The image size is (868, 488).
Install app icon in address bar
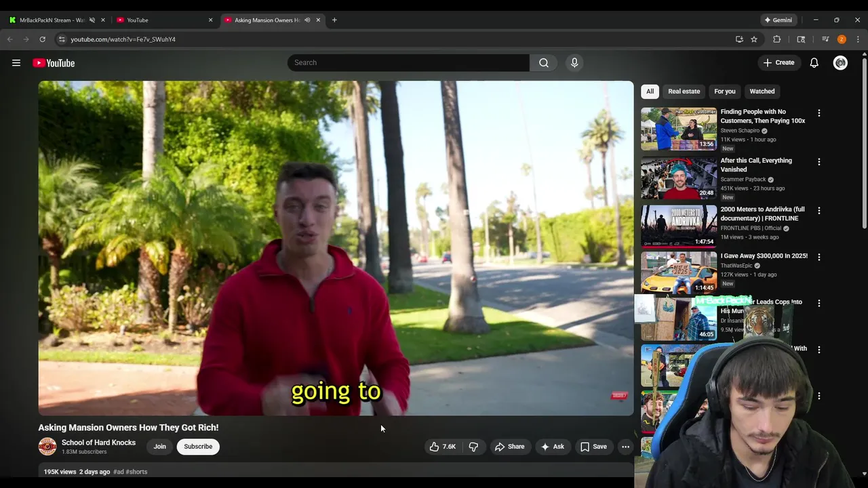click(739, 39)
